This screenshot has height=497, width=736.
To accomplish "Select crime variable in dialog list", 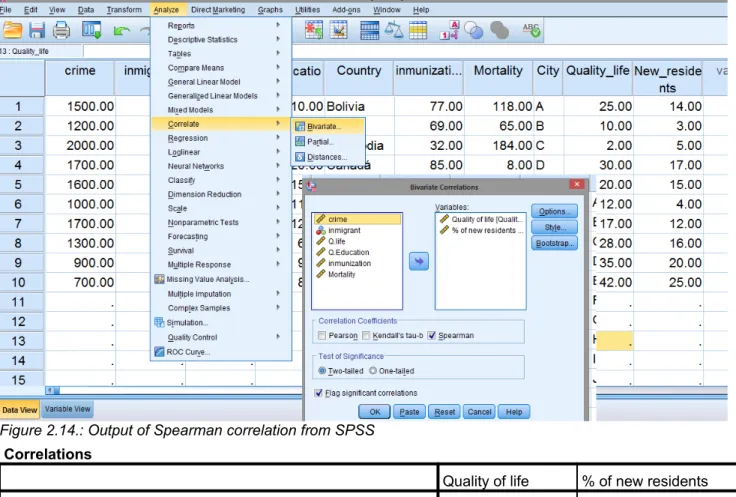I will [x=357, y=219].
